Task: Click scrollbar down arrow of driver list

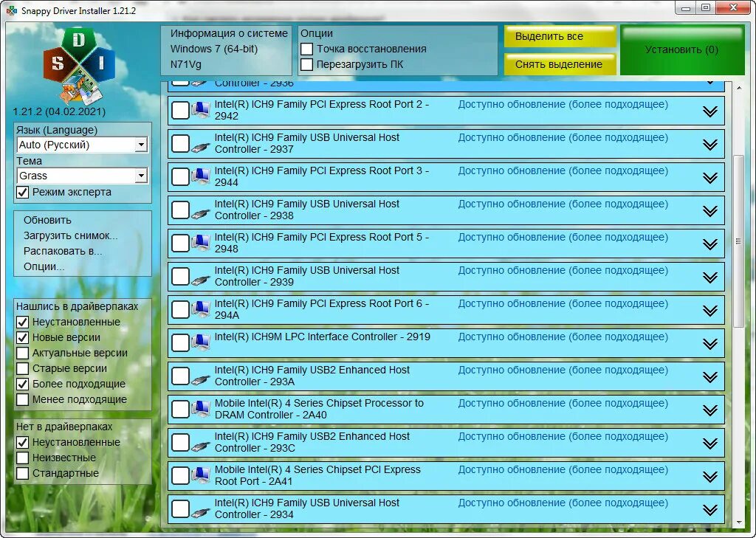Action: 739,523
